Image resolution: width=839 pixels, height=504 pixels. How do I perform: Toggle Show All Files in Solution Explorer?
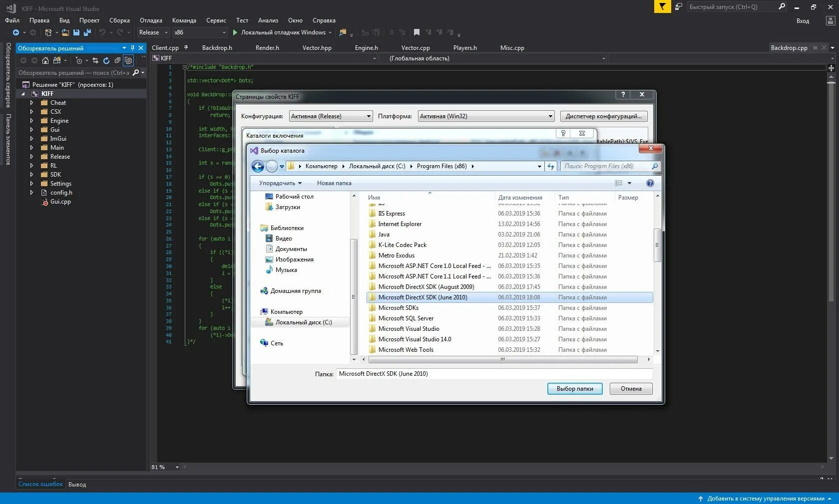click(128, 60)
